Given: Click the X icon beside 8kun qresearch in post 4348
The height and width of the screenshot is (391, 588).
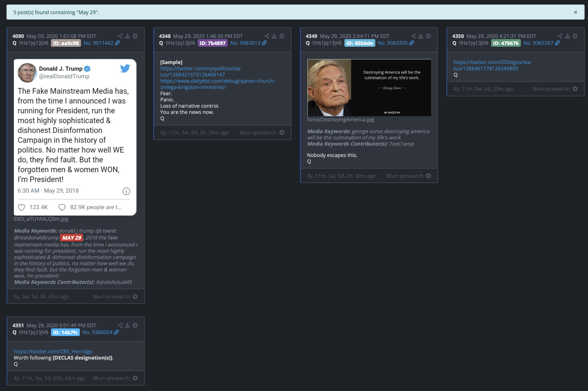Looking at the screenshot, I should [x=282, y=132].
